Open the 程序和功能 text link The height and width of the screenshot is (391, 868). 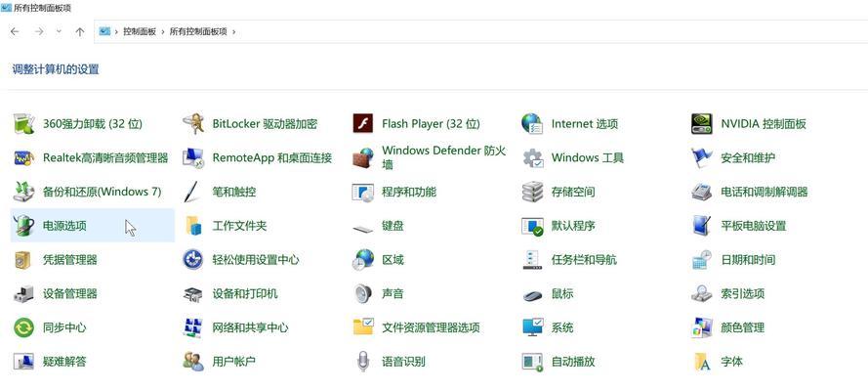click(409, 192)
